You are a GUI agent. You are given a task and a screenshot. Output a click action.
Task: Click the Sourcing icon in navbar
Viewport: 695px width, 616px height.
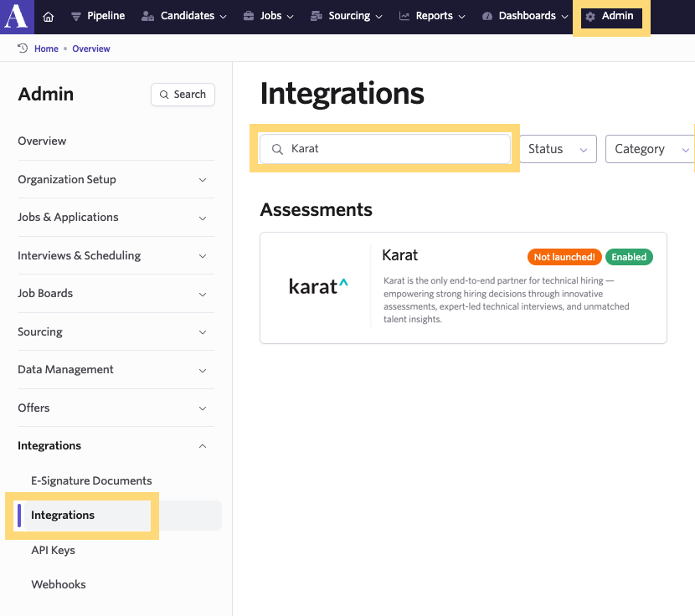[316, 17]
